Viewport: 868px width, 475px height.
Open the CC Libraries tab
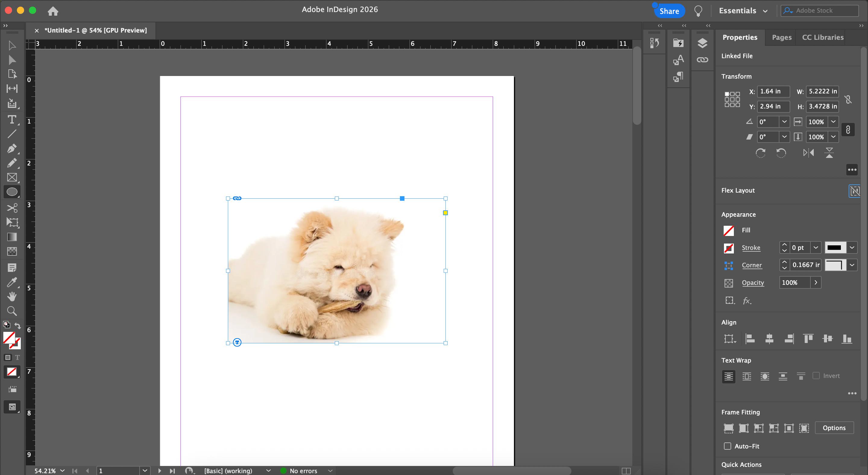(822, 37)
